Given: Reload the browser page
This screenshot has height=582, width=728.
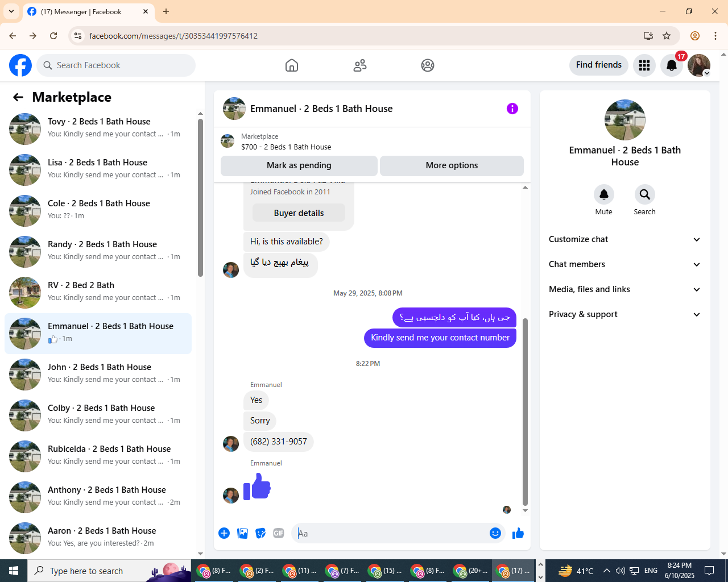Looking at the screenshot, I should 53,36.
